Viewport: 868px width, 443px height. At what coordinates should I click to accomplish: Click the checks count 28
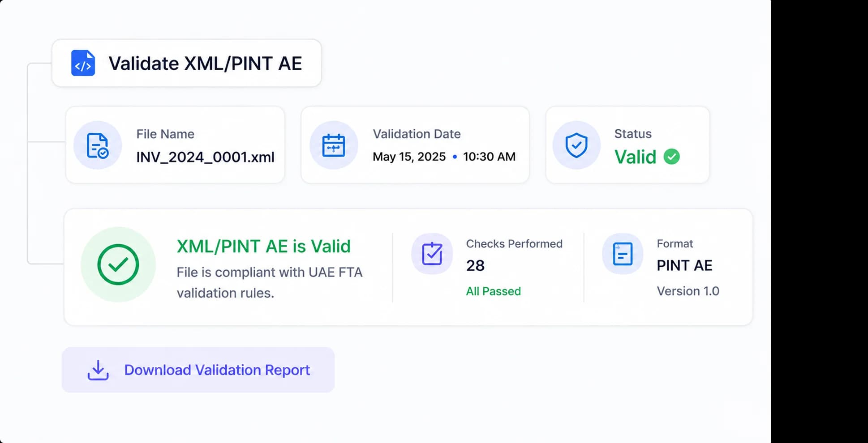[475, 266]
